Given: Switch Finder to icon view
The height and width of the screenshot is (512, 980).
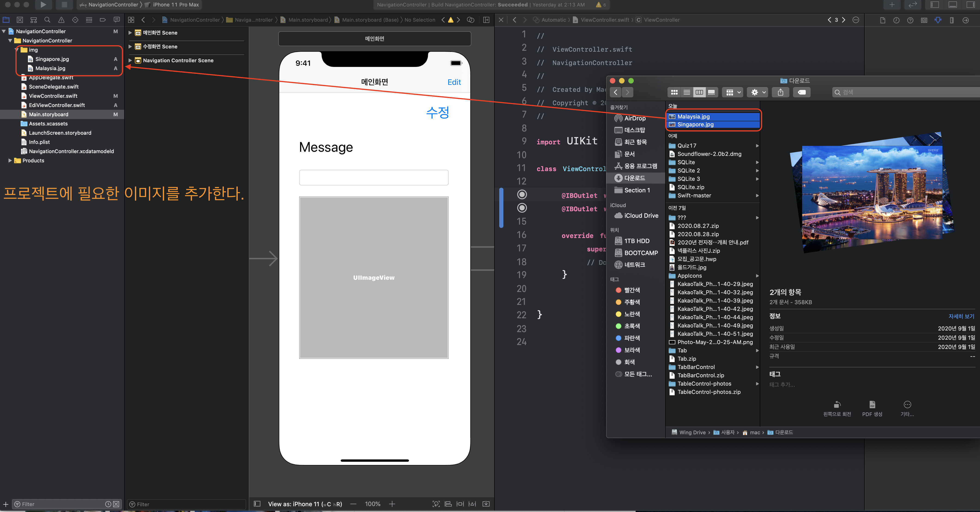Looking at the screenshot, I should point(674,92).
